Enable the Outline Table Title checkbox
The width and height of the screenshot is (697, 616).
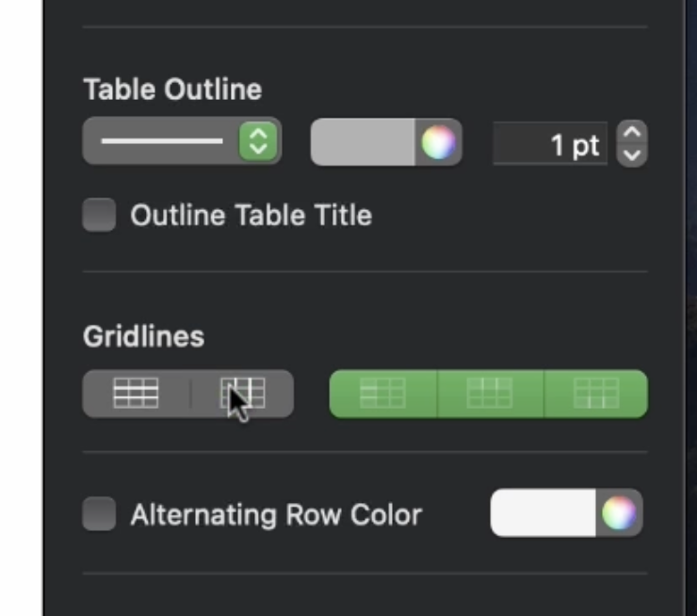(x=99, y=215)
